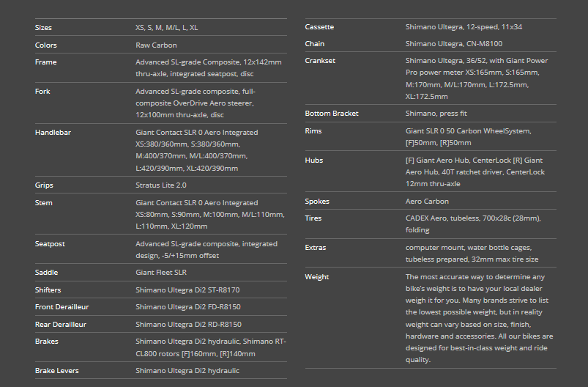Click the Giant Fleet SLR saddle value
Image resolution: width=588 pixels, height=387 pixels.
click(161, 273)
